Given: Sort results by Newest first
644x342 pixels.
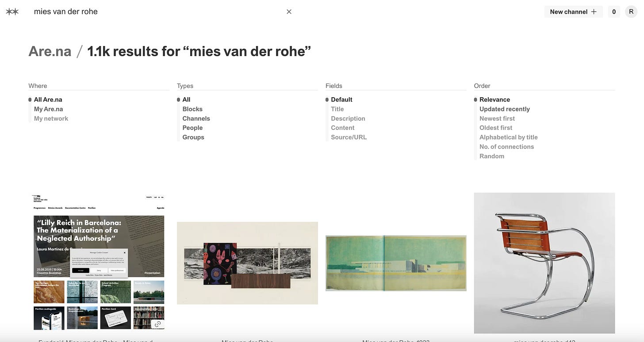Looking at the screenshot, I should (x=497, y=118).
